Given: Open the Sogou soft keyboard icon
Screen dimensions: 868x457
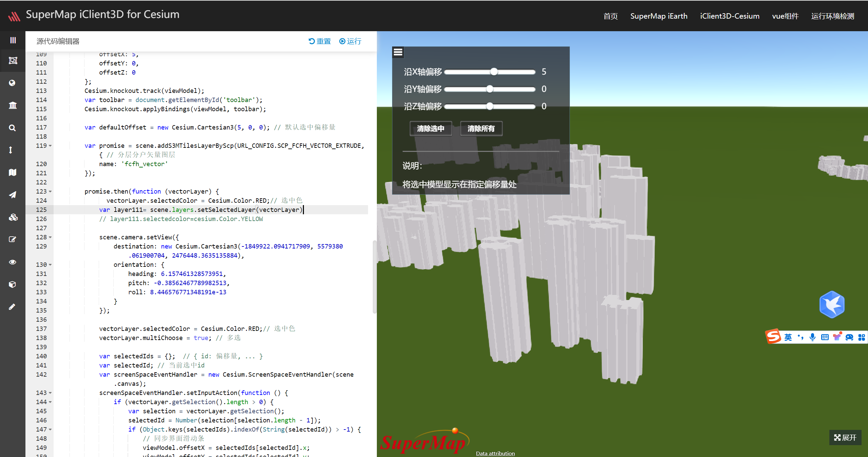Looking at the screenshot, I should (825, 337).
